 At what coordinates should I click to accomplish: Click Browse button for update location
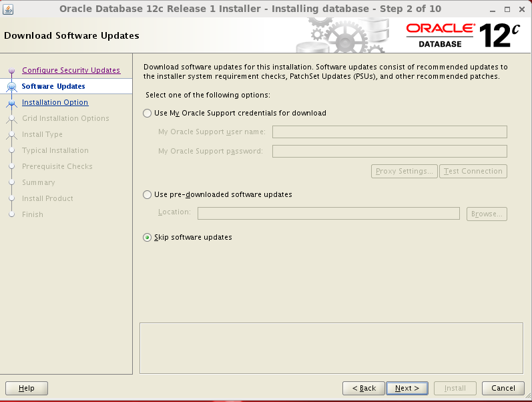[x=487, y=214]
